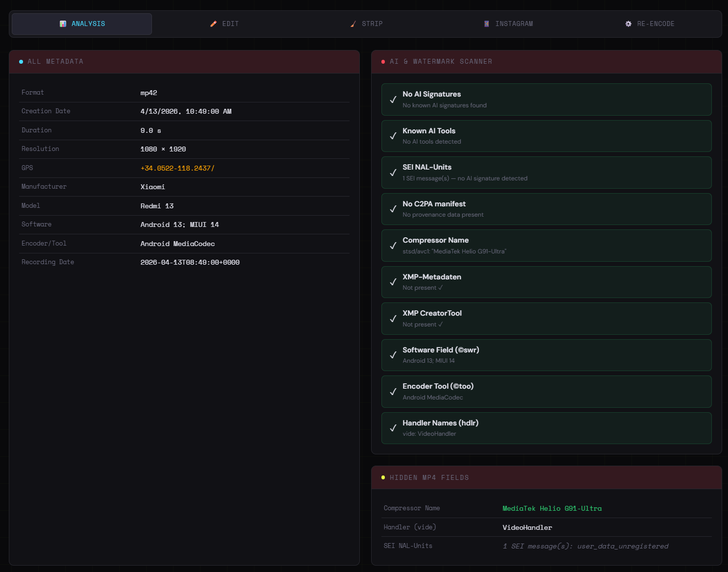
Task: Click the red dot beside AI & Watermark Scanner
Action: coord(383,62)
